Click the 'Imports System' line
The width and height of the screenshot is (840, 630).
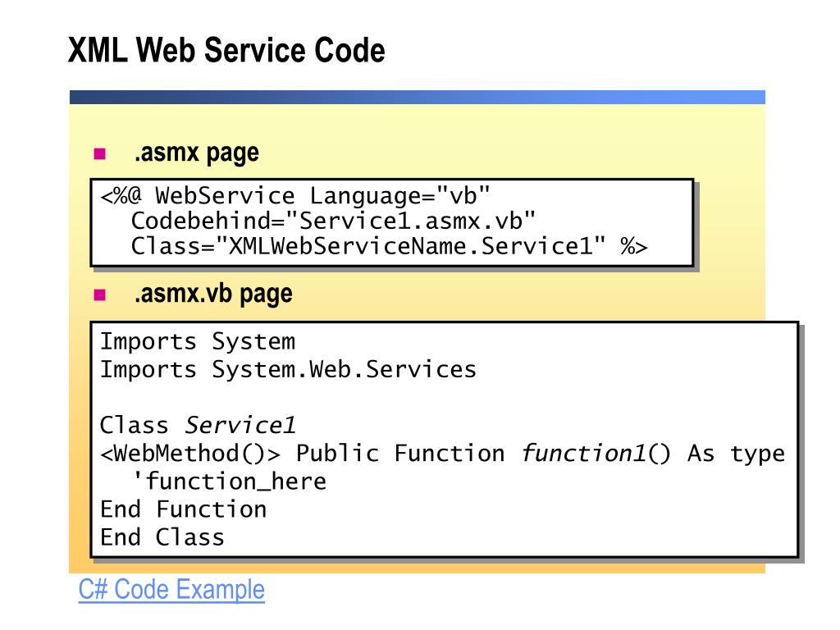tap(198, 342)
